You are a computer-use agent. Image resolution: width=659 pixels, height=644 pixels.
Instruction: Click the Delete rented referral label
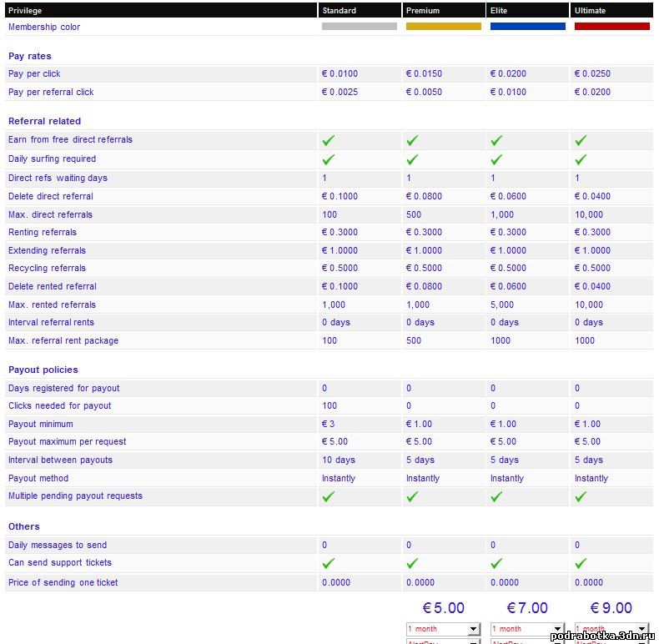point(53,287)
